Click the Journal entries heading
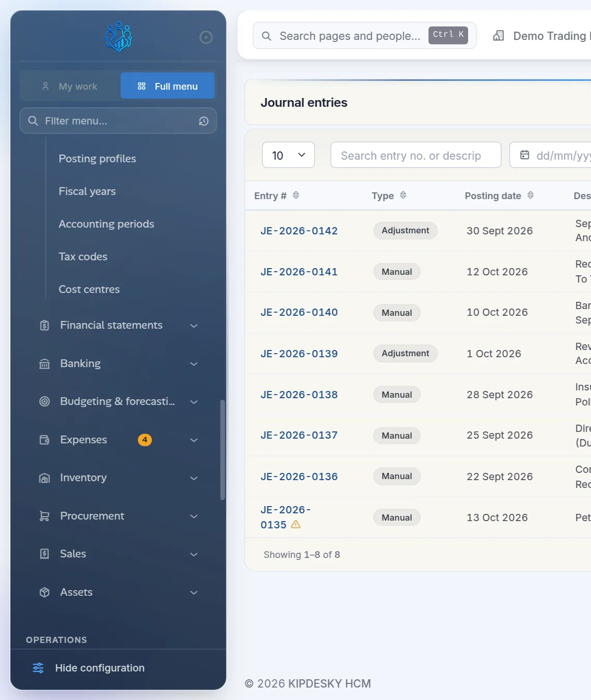The height and width of the screenshot is (700, 591). (x=304, y=103)
